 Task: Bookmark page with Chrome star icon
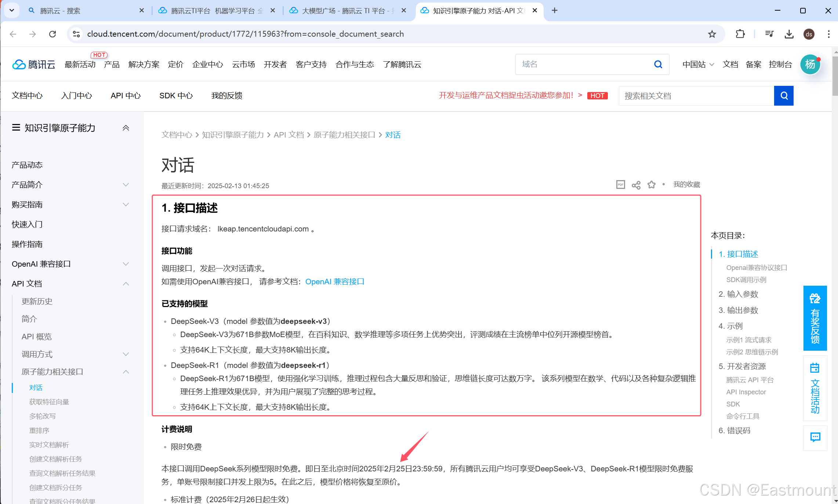712,34
